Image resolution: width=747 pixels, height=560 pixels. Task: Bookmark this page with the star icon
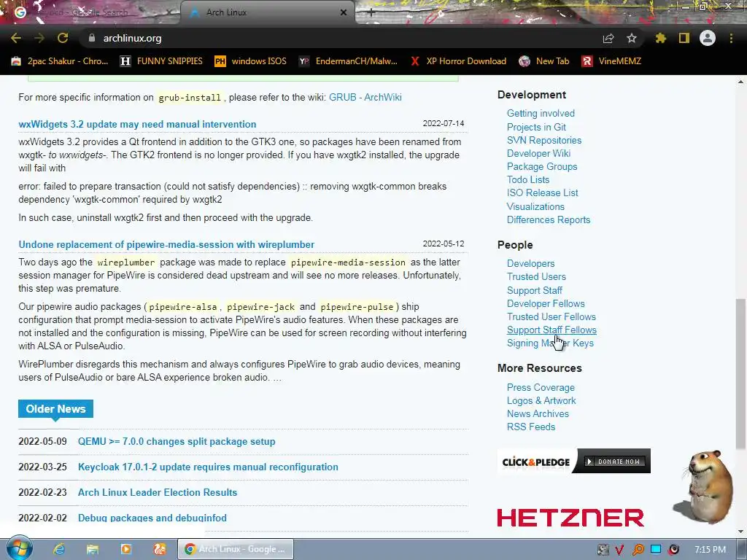point(632,38)
